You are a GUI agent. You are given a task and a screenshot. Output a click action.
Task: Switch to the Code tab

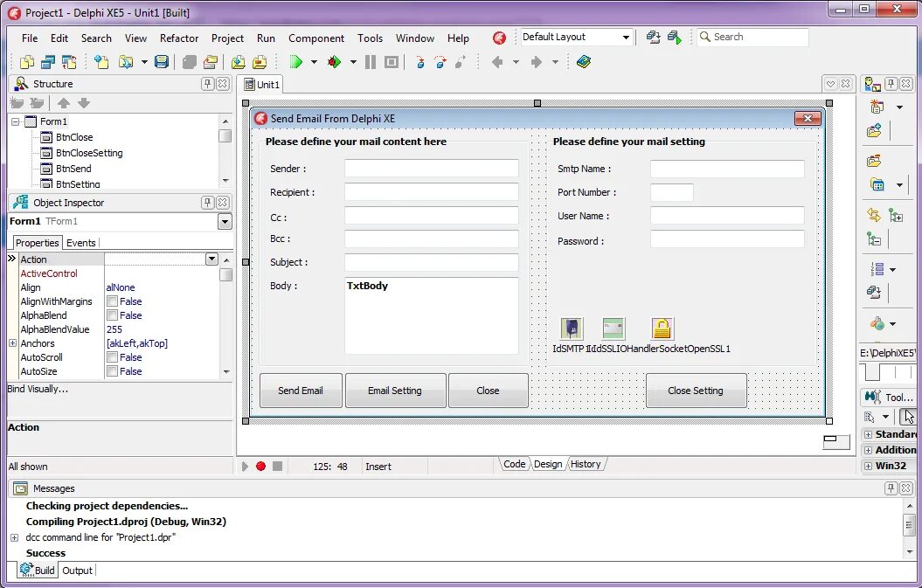(514, 464)
